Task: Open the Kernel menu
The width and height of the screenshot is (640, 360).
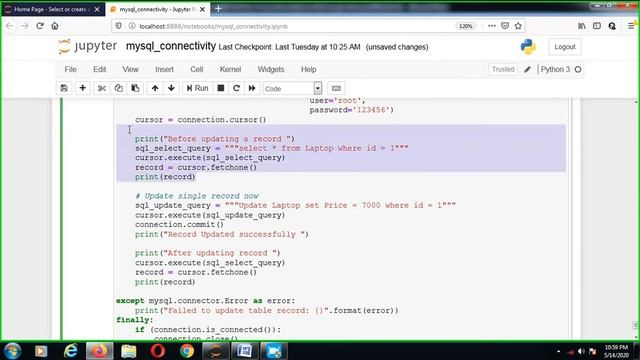Action: point(230,69)
